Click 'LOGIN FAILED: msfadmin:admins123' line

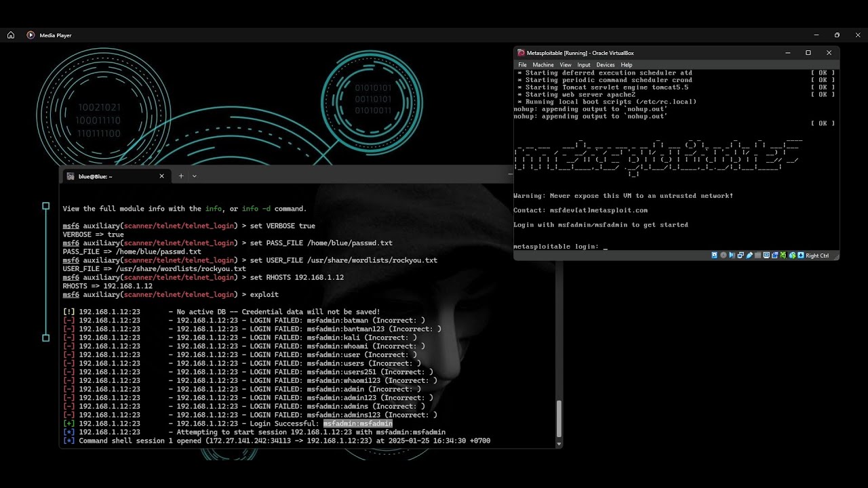pyautogui.click(x=250, y=415)
